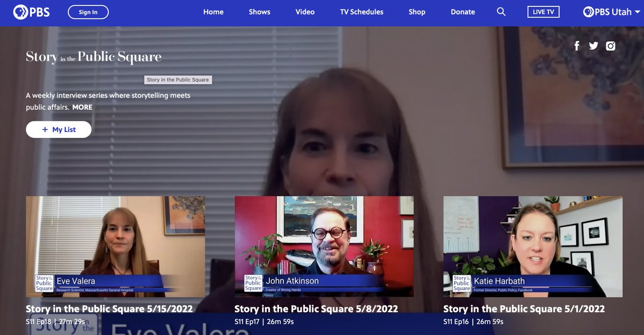The height and width of the screenshot is (335, 644).
Task: Click the S11 Ep18 | 27m 29s text
Action: 55,322
